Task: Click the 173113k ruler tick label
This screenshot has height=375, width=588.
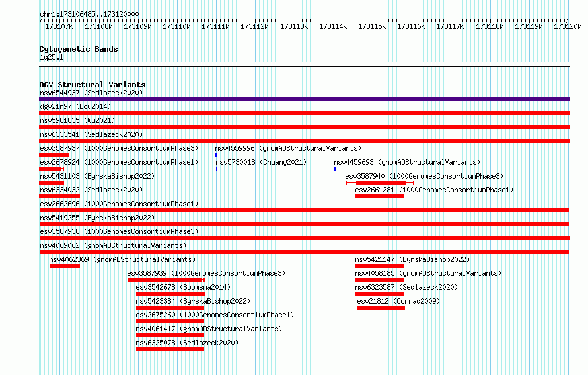Action: (x=294, y=26)
